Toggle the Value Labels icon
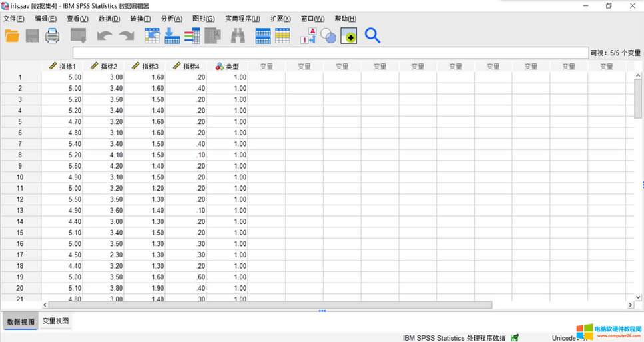Viewport: 644px width, 342px height. 308,36
